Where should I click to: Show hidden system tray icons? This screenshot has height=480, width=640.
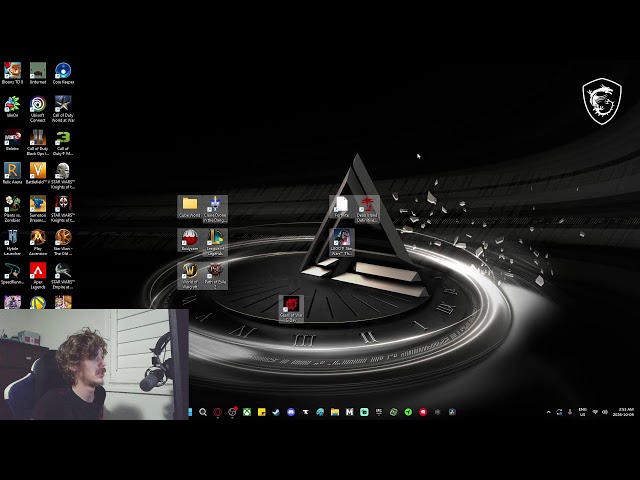click(549, 412)
